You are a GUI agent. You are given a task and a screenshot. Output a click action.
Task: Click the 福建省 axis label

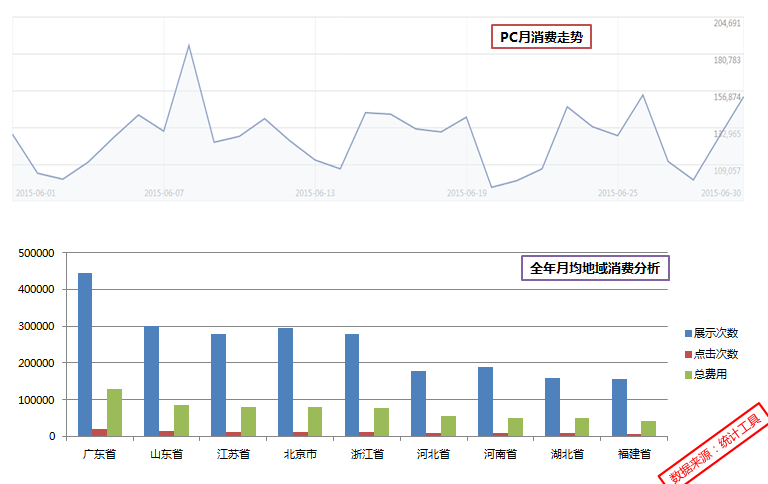633,454
